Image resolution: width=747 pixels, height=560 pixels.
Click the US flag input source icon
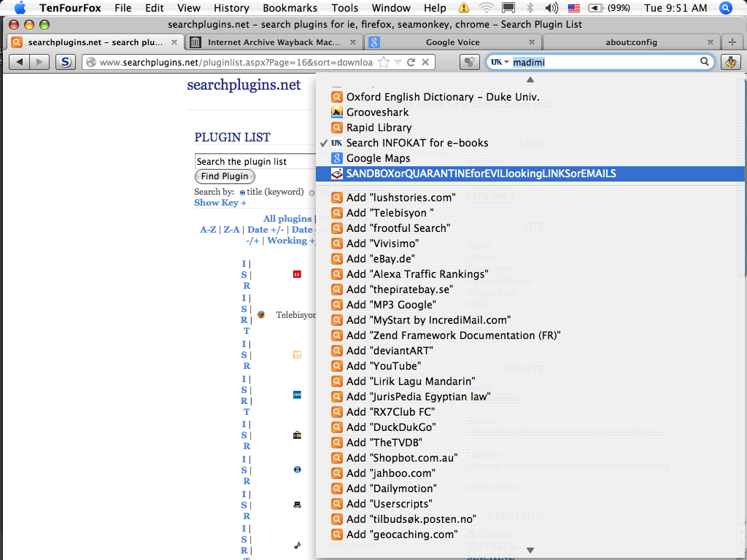pyautogui.click(x=574, y=8)
